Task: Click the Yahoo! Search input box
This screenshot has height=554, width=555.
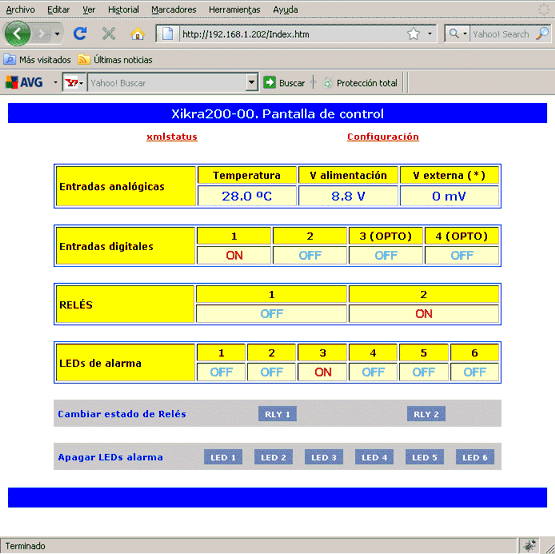Action: click(x=502, y=34)
